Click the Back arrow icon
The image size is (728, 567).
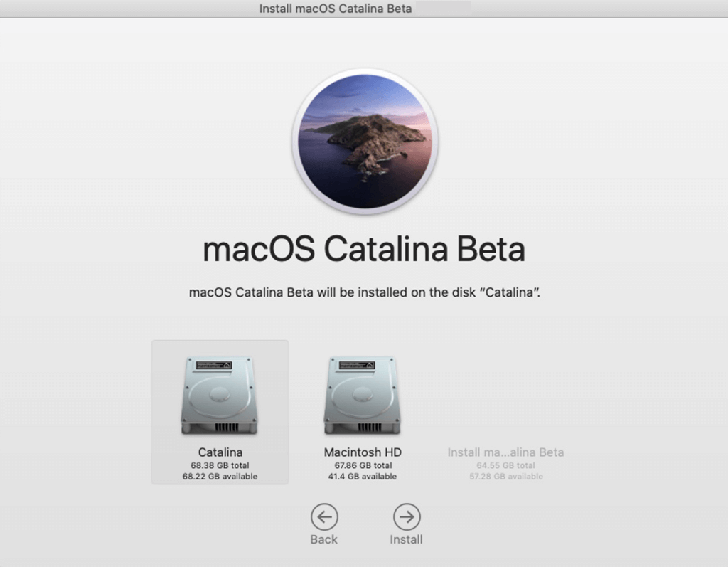pyautogui.click(x=324, y=516)
